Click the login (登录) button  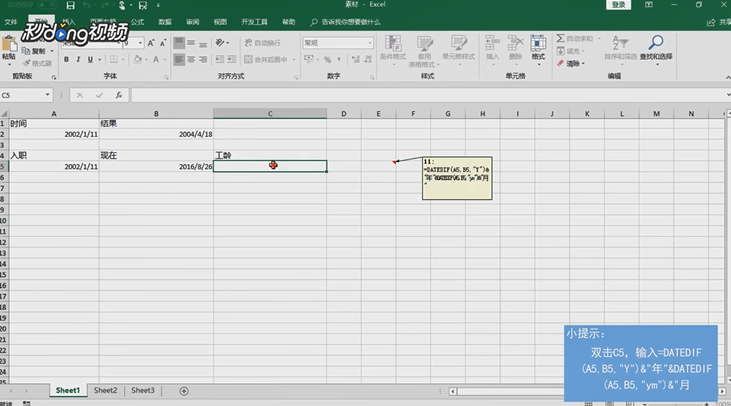(x=618, y=5)
